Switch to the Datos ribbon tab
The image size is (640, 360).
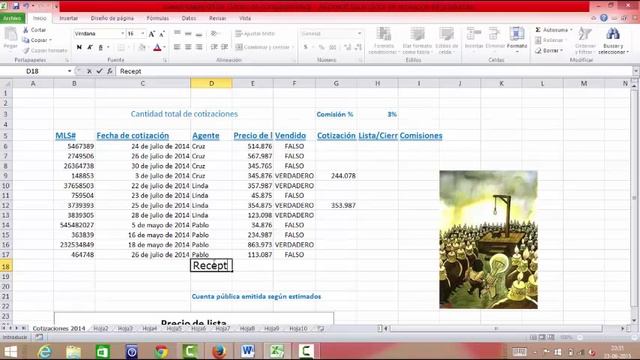pyautogui.click(x=189, y=18)
